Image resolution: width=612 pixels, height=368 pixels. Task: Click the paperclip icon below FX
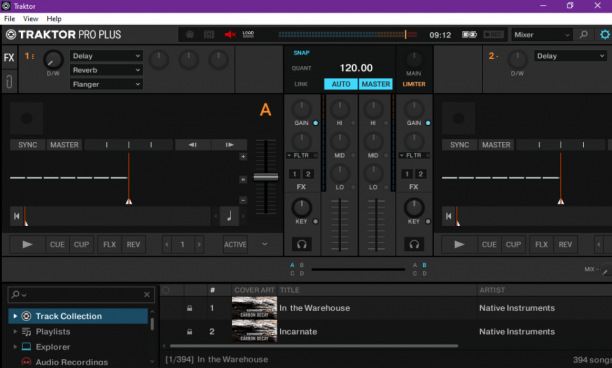pyautogui.click(x=9, y=82)
